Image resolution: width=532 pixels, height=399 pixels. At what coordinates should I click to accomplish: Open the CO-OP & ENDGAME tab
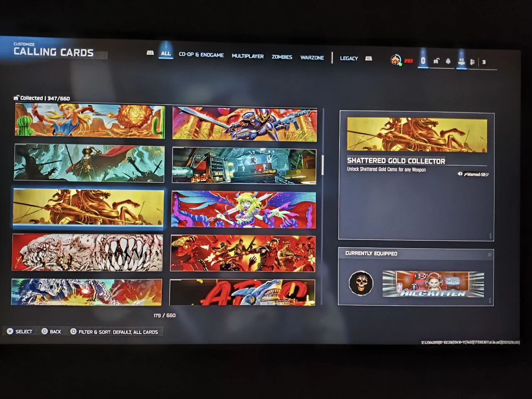(x=201, y=55)
